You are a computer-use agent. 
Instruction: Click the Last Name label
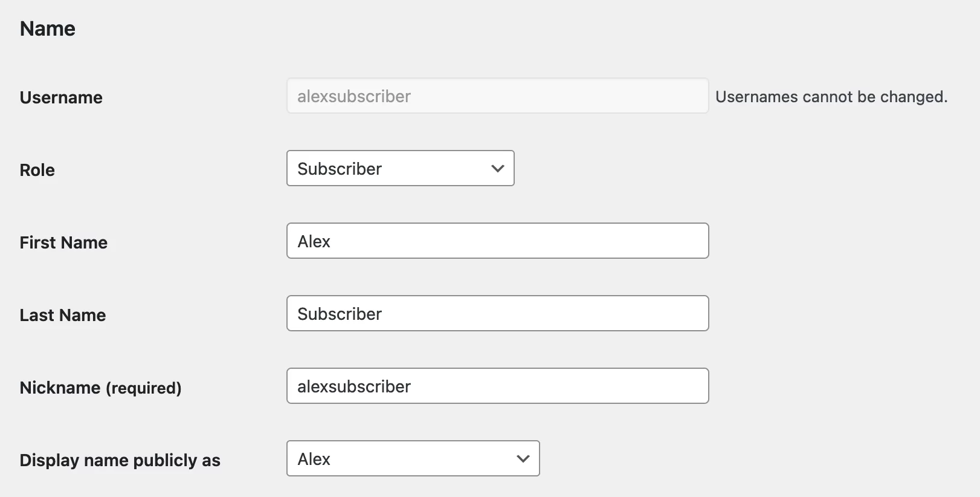click(63, 315)
